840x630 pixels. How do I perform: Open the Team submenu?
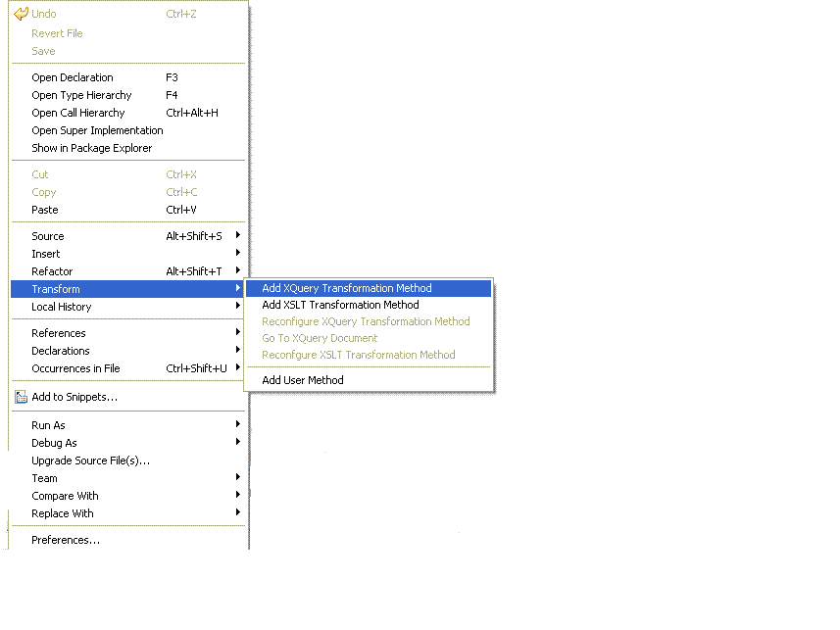(128, 478)
